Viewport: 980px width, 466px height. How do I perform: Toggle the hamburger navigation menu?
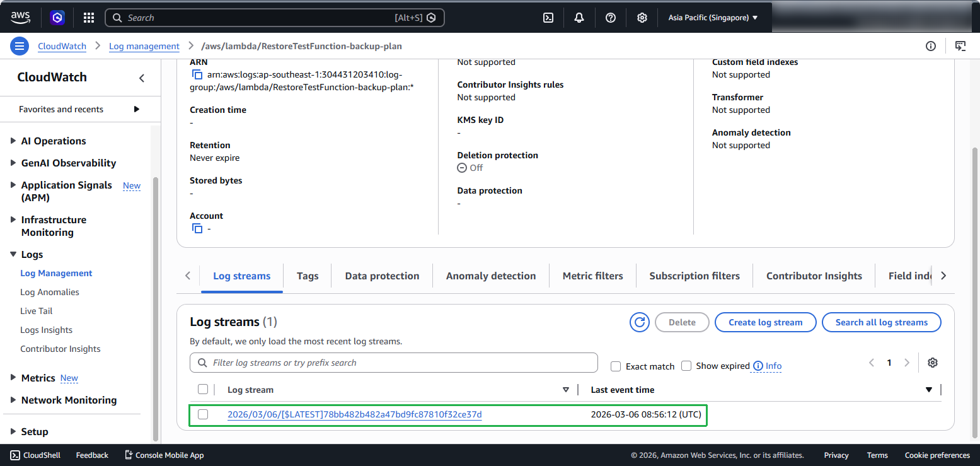20,46
